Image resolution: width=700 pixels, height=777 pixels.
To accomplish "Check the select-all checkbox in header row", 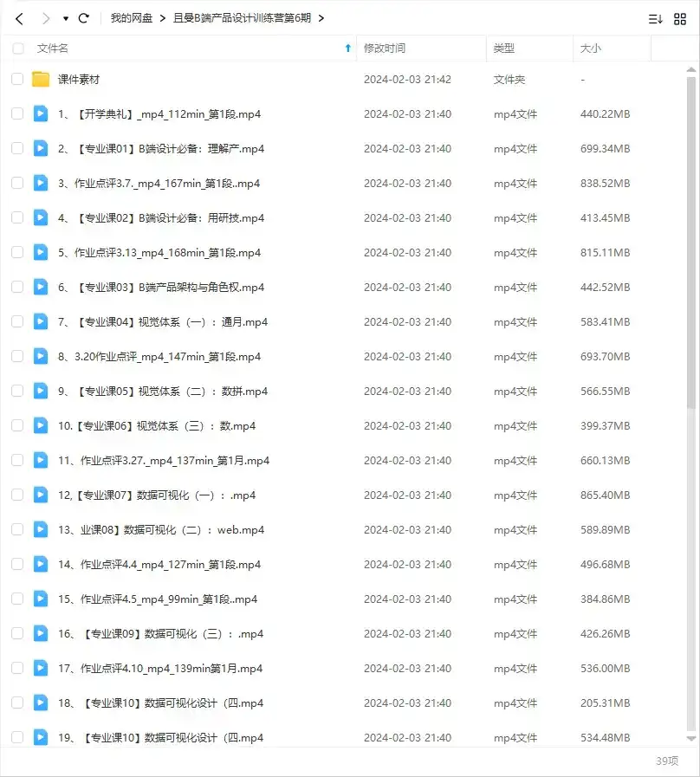I will tap(17, 49).
